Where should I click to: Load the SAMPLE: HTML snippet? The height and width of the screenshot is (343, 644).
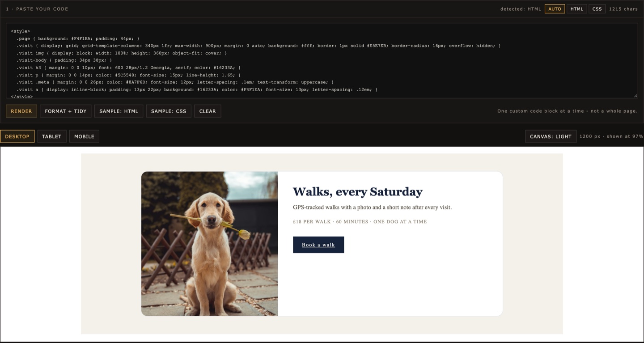pos(119,111)
